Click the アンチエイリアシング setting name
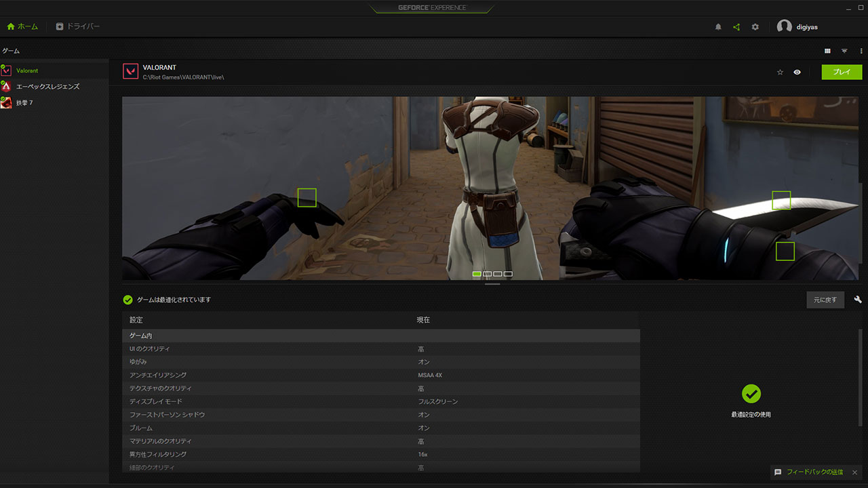The width and height of the screenshot is (868, 488). (x=158, y=375)
